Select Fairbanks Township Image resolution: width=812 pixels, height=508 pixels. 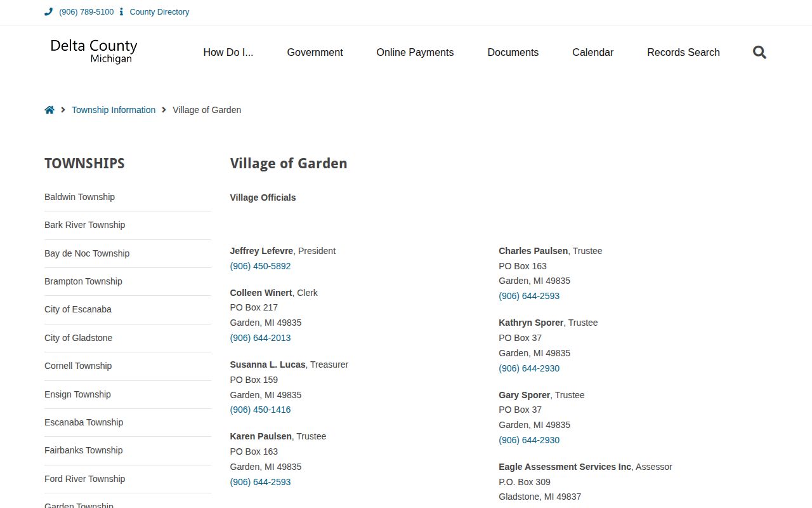[x=83, y=450]
